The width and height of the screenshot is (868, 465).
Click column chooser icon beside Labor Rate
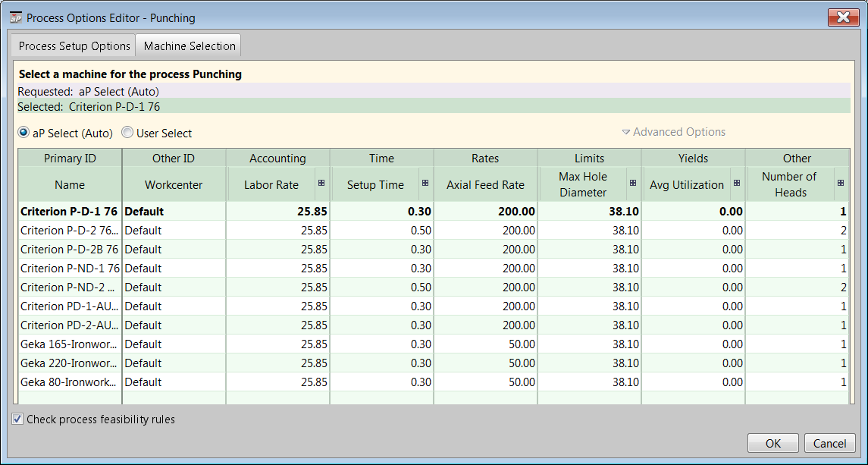point(321,184)
